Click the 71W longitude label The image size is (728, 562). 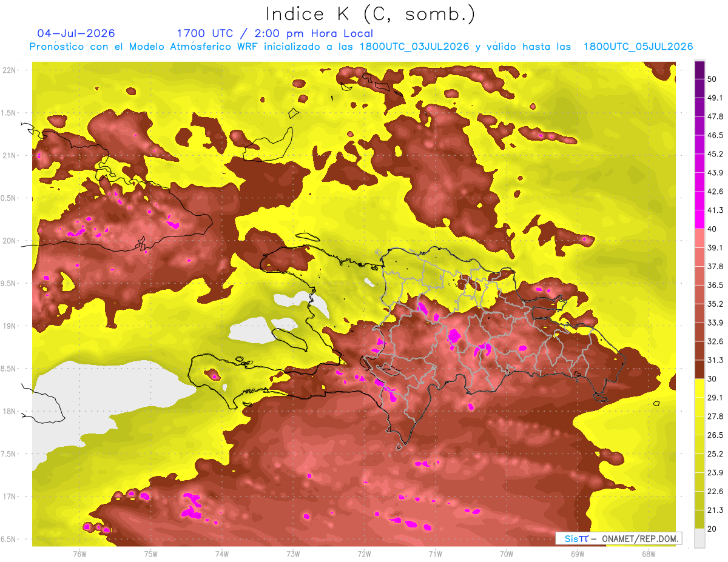click(435, 554)
